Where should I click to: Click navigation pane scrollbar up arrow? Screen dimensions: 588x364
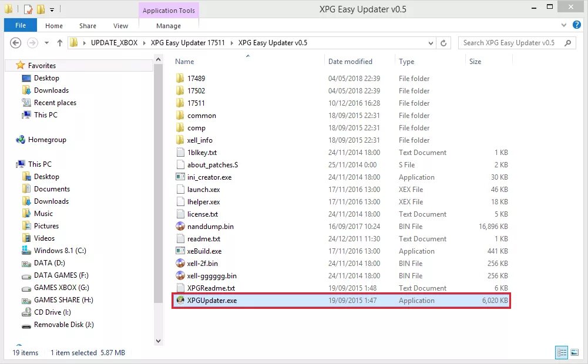(158, 59)
